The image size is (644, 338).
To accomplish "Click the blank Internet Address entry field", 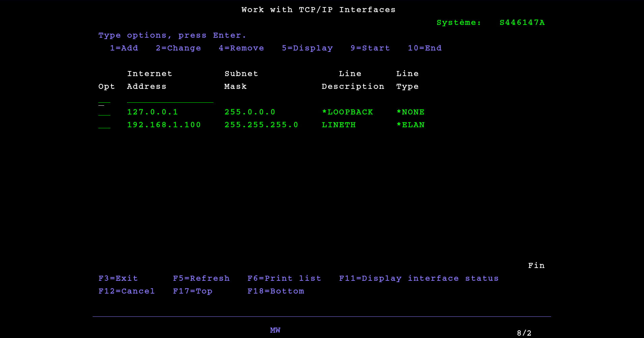I will (x=170, y=99).
